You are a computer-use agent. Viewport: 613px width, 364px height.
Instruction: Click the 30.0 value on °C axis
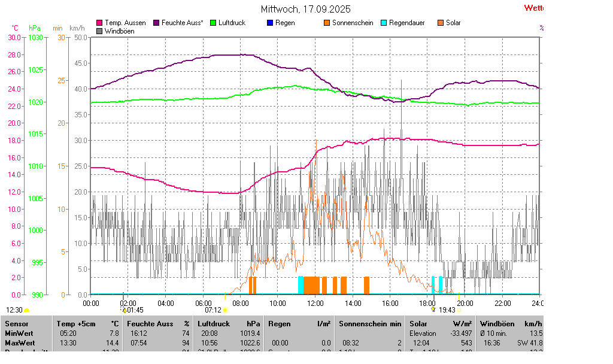(14, 38)
